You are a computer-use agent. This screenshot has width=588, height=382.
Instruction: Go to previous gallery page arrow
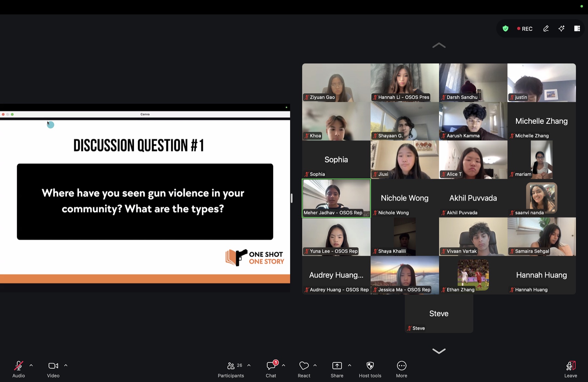(439, 45)
